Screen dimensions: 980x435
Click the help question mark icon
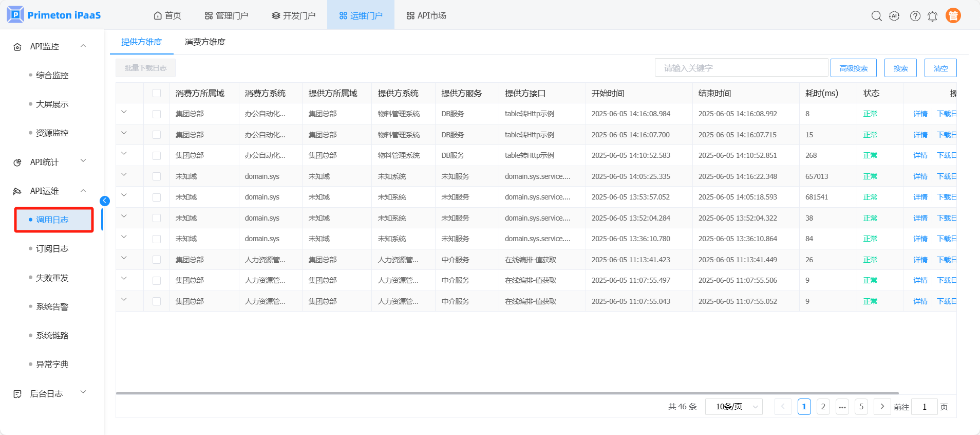click(915, 16)
